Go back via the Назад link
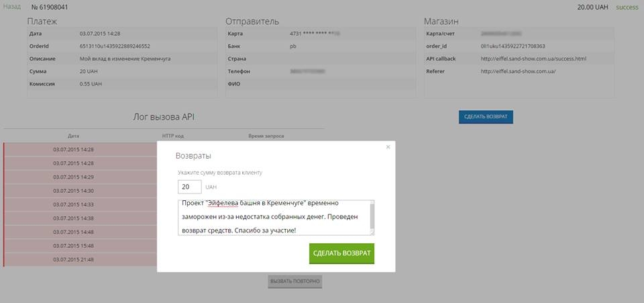The height and width of the screenshot is (303, 644). 11,7
